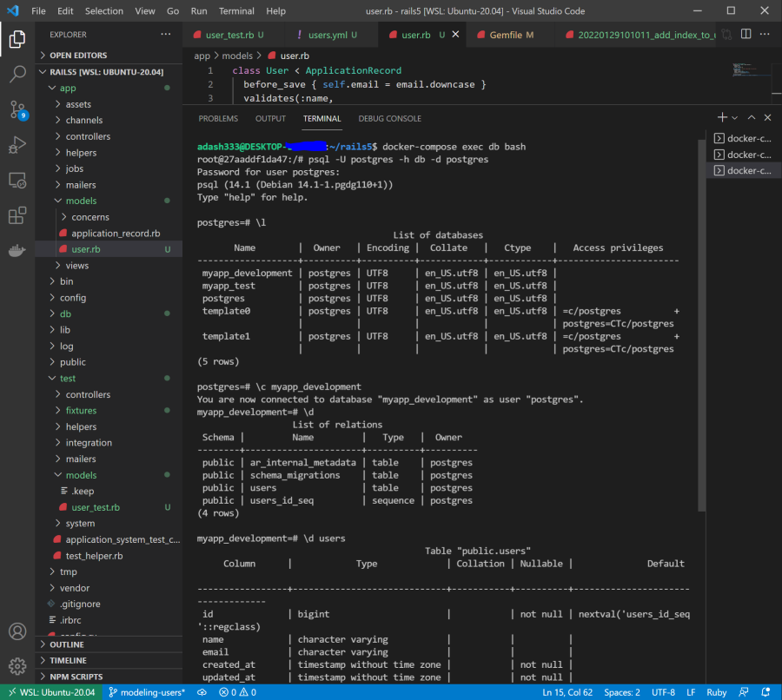Open the launch profile dropdown beside new terminal
The image size is (782, 700).
tap(735, 117)
